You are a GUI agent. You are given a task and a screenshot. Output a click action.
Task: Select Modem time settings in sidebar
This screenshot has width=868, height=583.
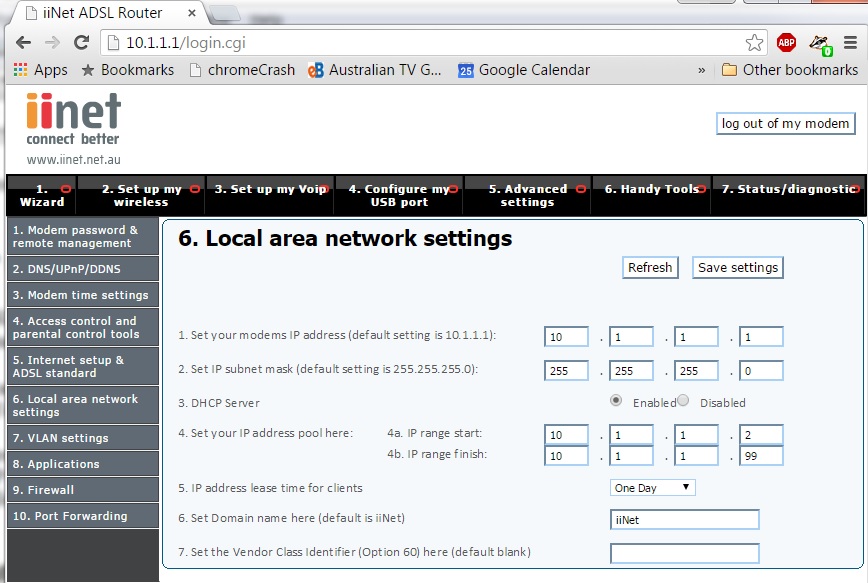click(83, 295)
